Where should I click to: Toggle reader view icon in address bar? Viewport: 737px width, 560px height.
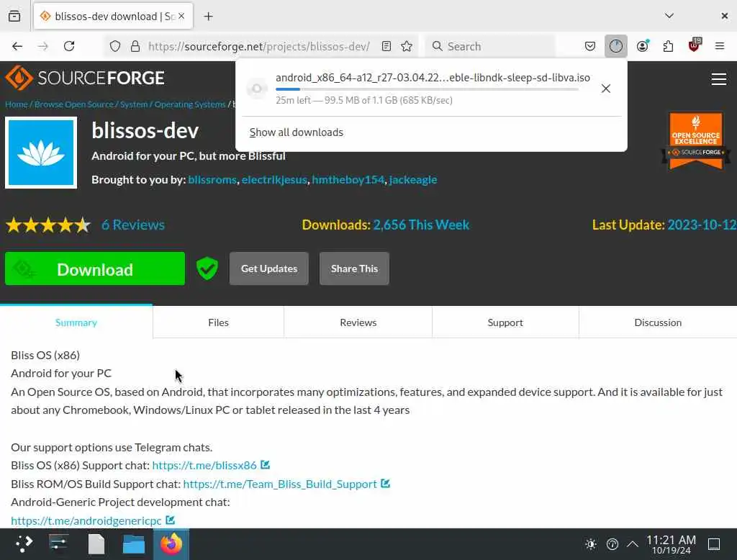(x=386, y=46)
